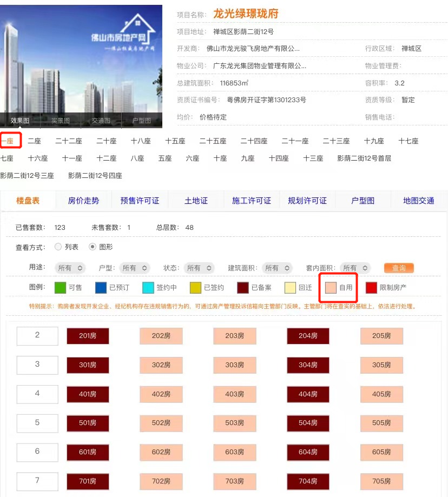Click the peach 自用 legend swatch
The image size is (448, 497).
pos(331,288)
